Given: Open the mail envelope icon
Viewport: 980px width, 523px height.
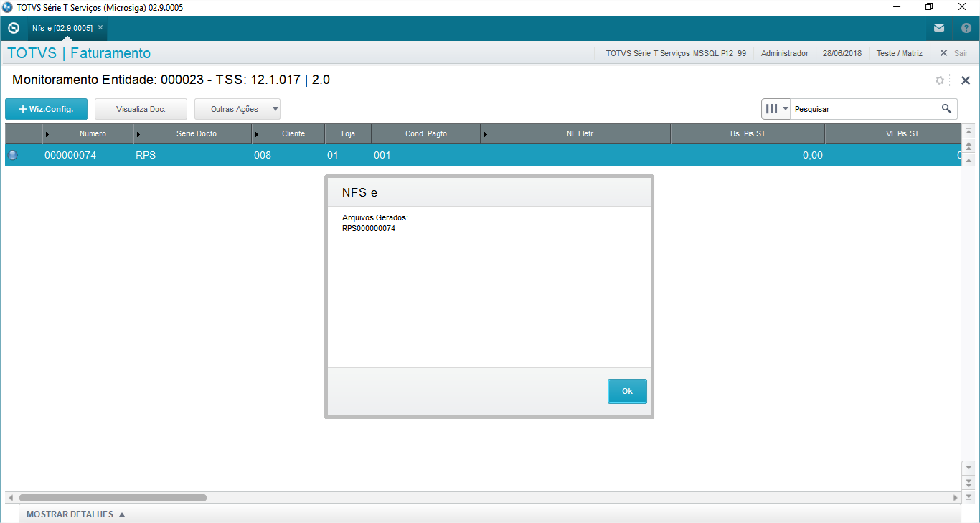Looking at the screenshot, I should (x=939, y=28).
